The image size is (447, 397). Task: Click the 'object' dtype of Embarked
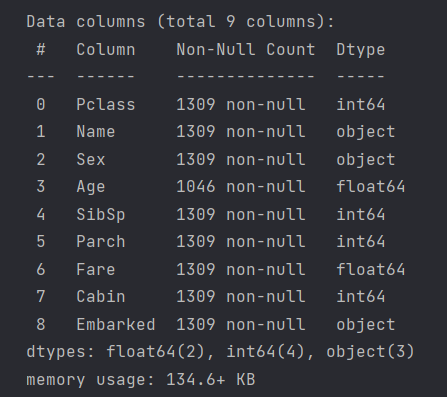(x=366, y=325)
